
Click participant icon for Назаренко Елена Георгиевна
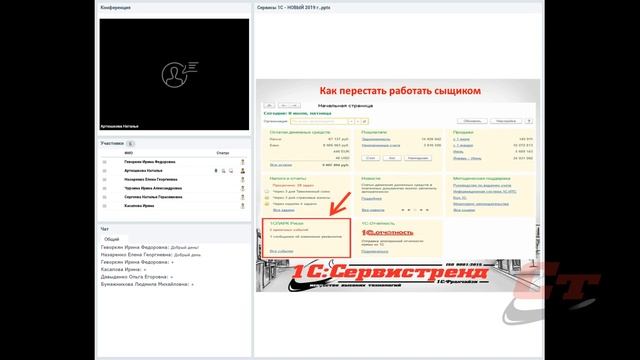242,180
